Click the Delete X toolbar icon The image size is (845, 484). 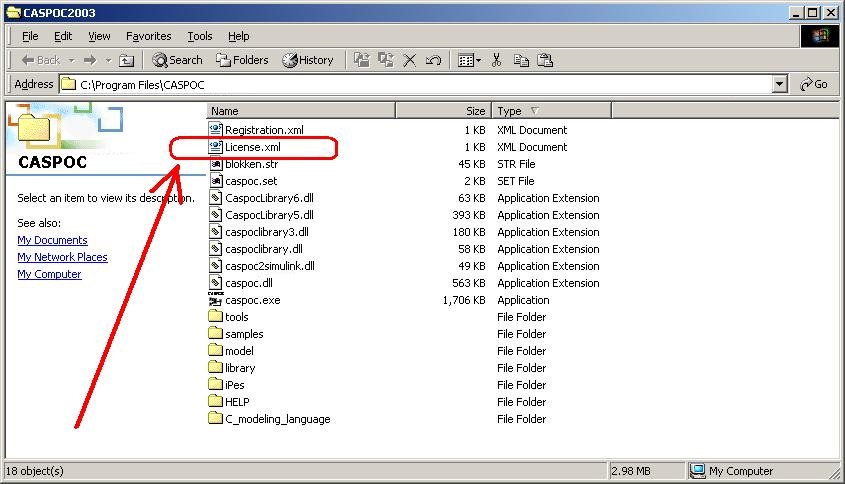pyautogui.click(x=410, y=60)
